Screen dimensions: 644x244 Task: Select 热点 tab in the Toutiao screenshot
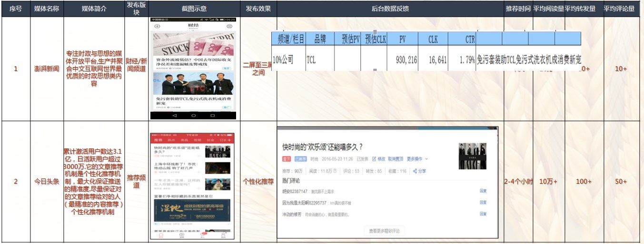click(x=171, y=140)
